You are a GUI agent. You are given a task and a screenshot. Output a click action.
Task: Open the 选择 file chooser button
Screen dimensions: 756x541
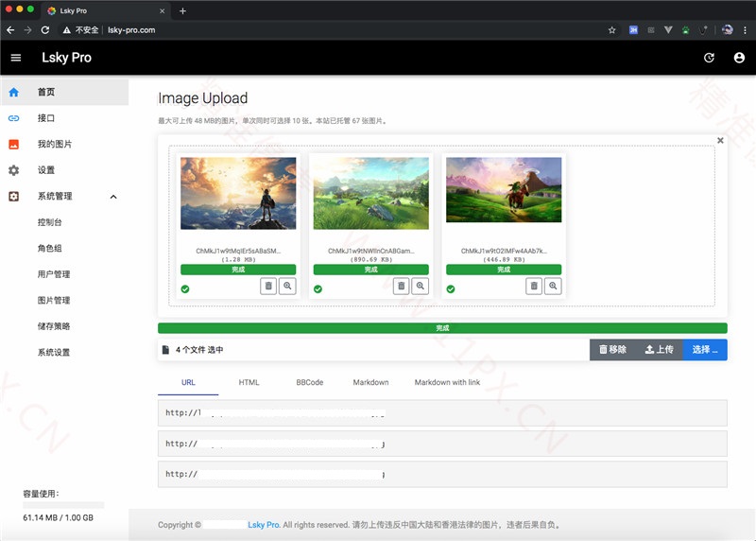click(705, 349)
